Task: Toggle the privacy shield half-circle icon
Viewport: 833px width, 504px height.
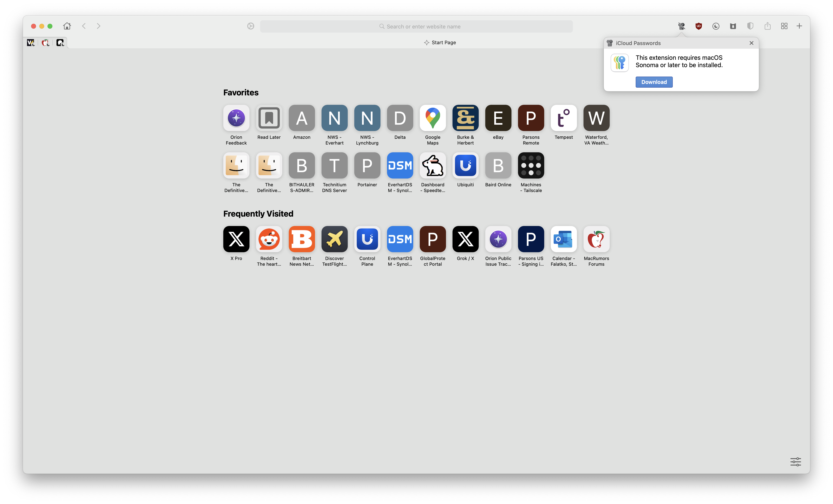Action: 750,26
